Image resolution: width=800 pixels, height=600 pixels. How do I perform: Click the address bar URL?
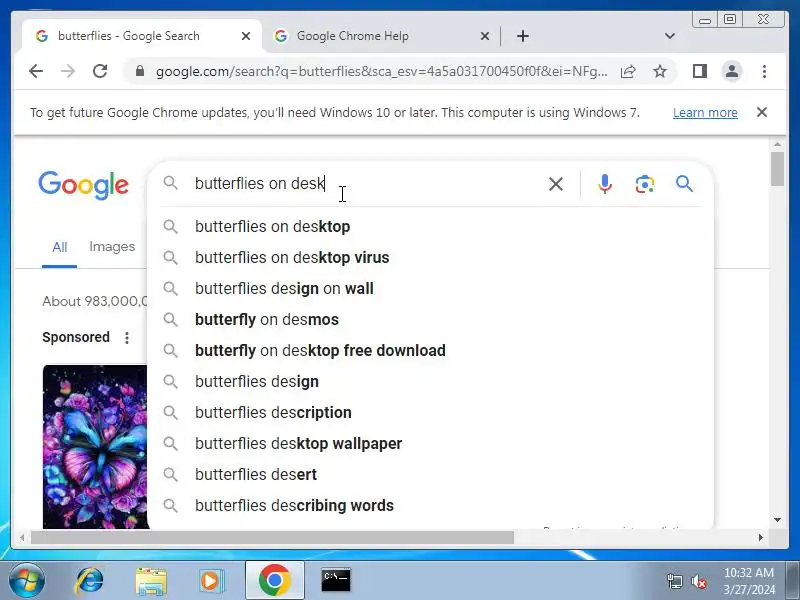click(x=382, y=71)
